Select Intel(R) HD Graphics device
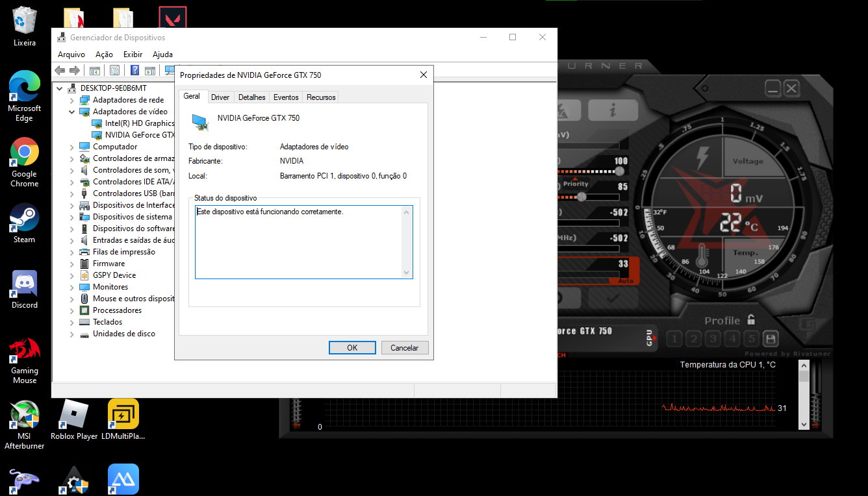The image size is (868, 496). 133,123
